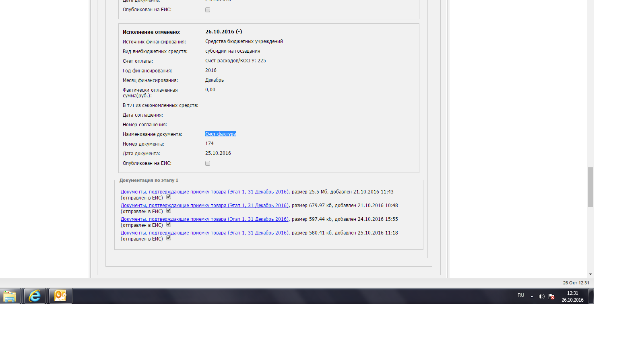Open document link added 24.10.2016 15:55
Image resolution: width=644 pixels, height=362 pixels.
pos(204,219)
